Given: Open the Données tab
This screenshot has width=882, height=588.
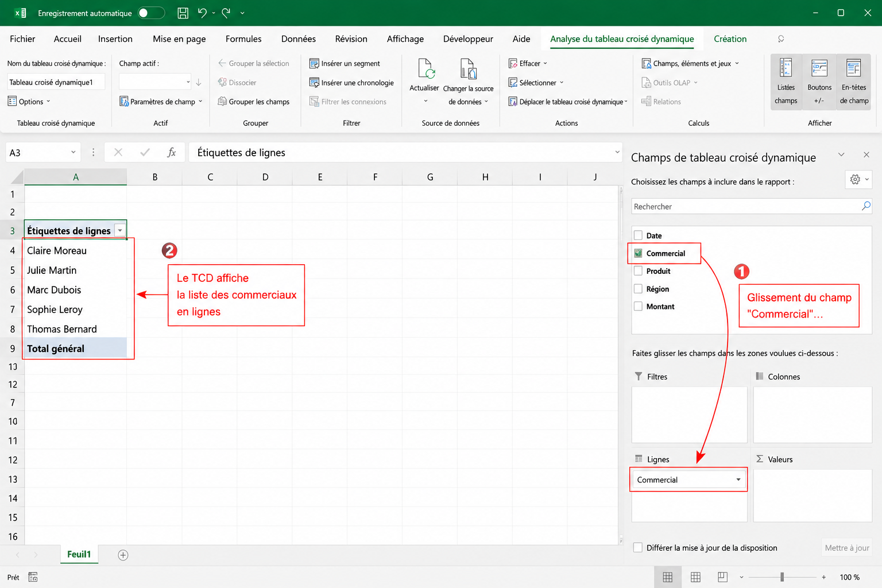Looking at the screenshot, I should point(299,39).
